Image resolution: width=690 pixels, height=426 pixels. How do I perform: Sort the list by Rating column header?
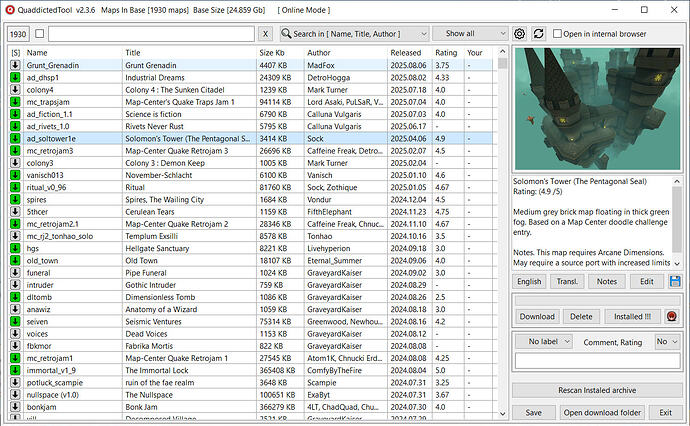pyautogui.click(x=446, y=53)
